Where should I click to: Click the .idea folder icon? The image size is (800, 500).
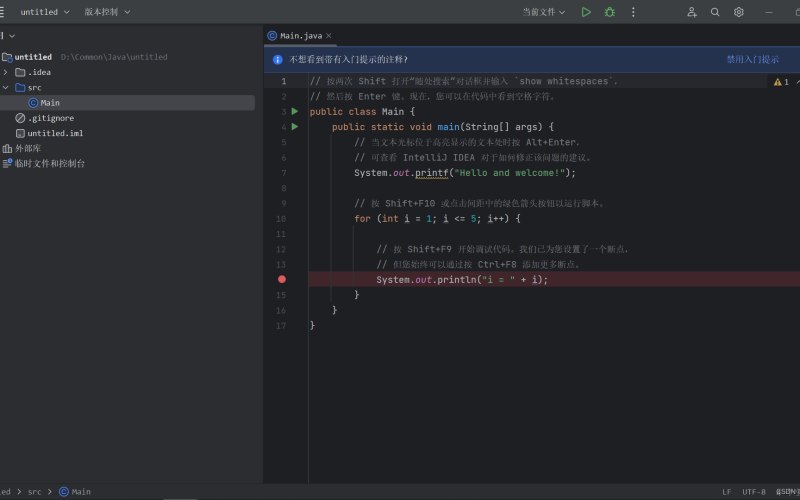pos(20,72)
